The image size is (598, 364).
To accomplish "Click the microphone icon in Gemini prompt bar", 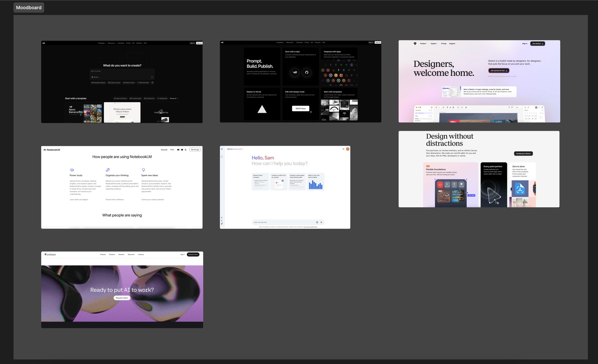I will 321,222.
